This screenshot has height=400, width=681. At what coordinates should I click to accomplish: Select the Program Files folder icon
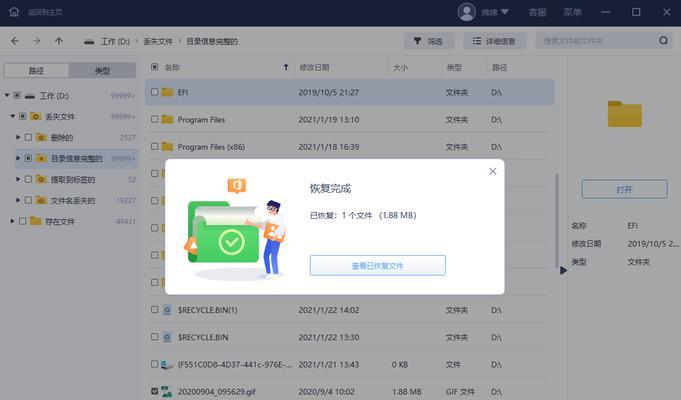(x=168, y=119)
